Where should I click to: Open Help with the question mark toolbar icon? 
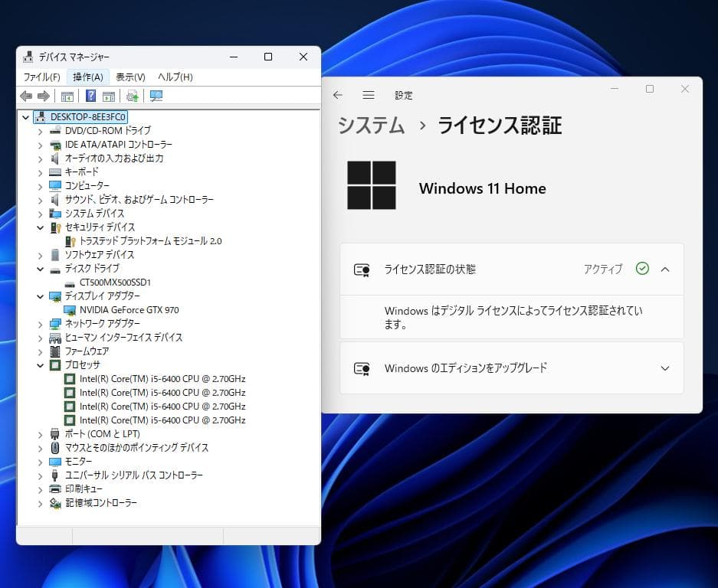(91, 96)
